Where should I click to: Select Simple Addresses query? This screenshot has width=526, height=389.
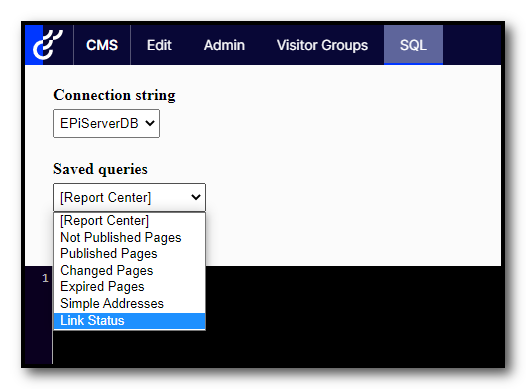coord(129,303)
